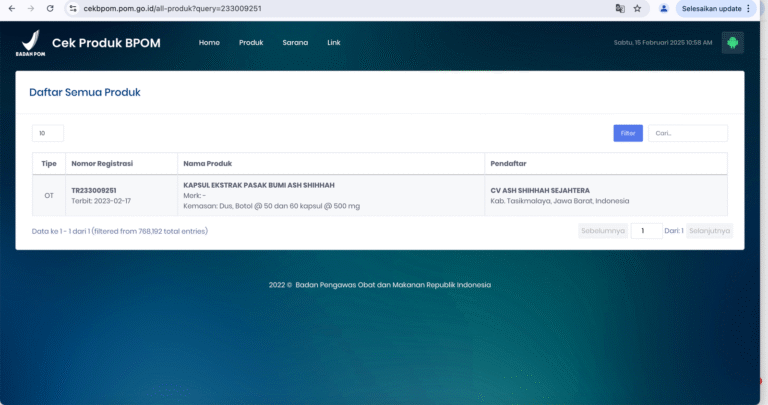Open the Link menu
The width and height of the screenshot is (768, 405).
334,43
